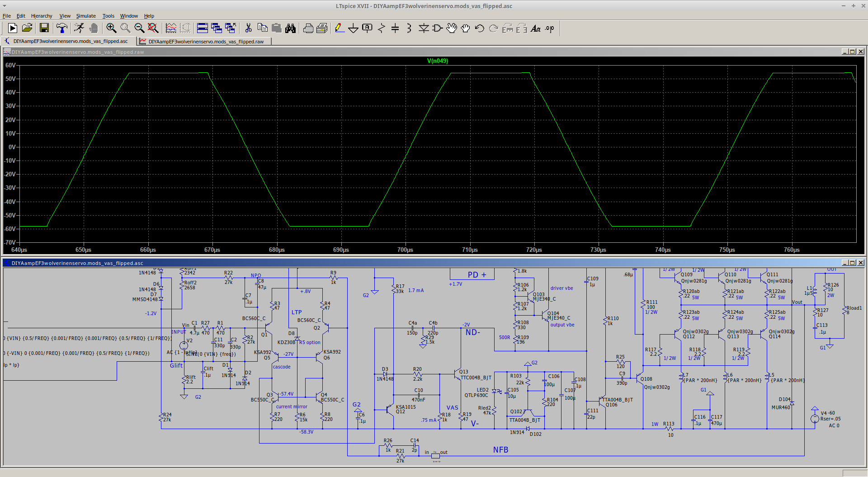The width and height of the screenshot is (868, 477).
Task: Select the Move hand tool
Action: (x=452, y=28)
